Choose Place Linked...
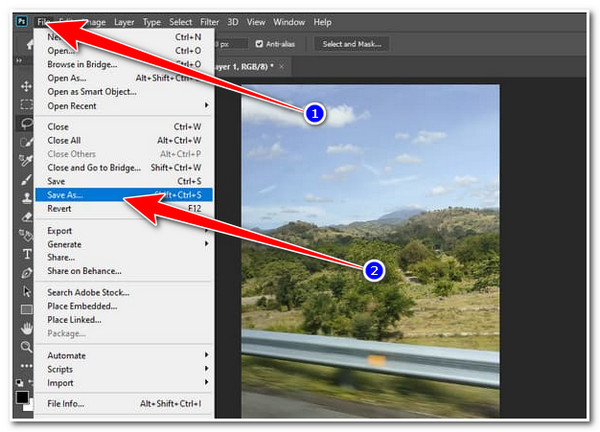Image resolution: width=600 pixels, height=432 pixels. click(124, 320)
